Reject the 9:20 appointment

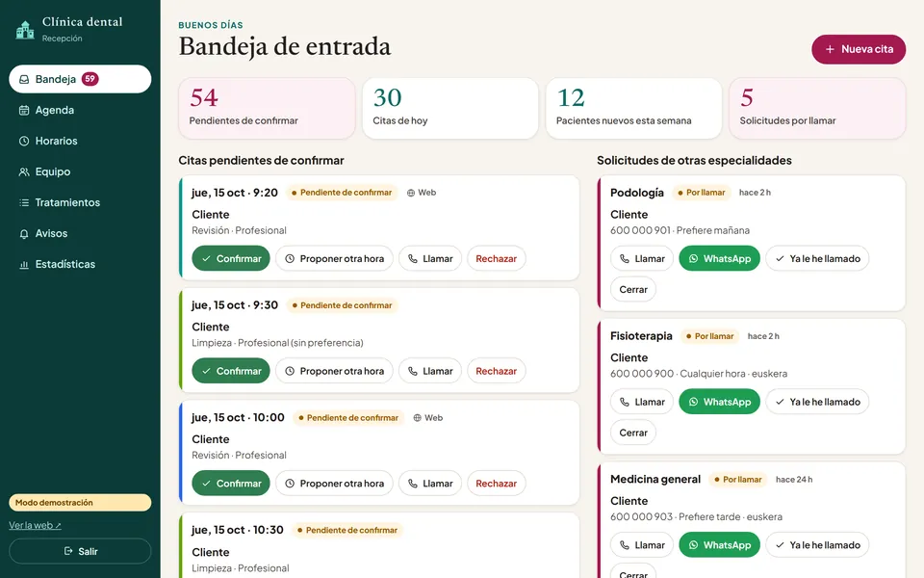[x=497, y=258]
